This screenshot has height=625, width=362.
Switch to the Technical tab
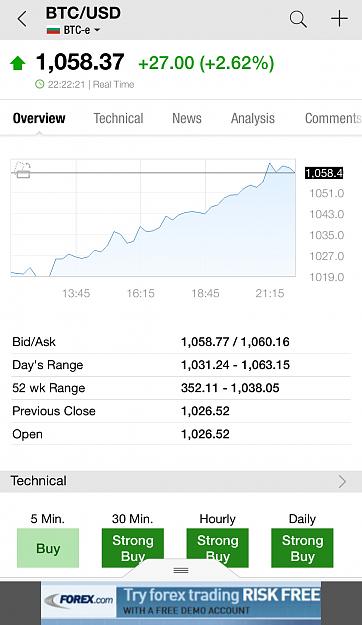pyautogui.click(x=118, y=118)
